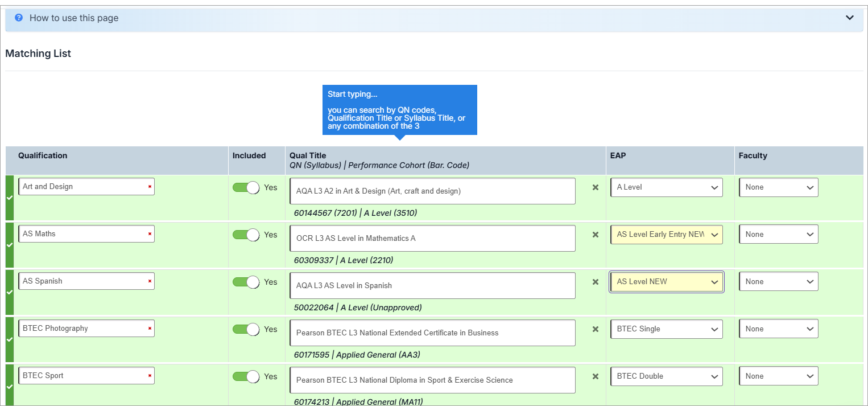This screenshot has height=406, width=868.
Task: Open the BTEC Double EAP dropdown
Action: (666, 376)
